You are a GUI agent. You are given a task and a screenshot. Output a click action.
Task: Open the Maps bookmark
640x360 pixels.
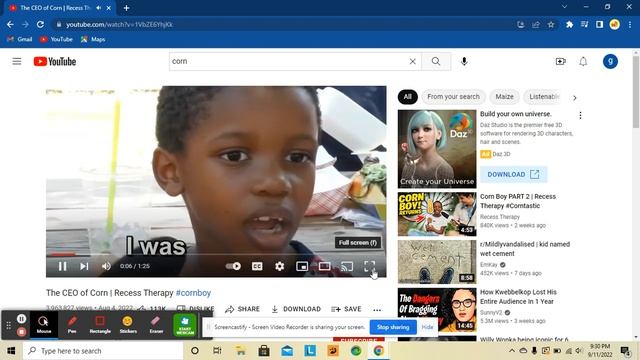[x=93, y=39]
